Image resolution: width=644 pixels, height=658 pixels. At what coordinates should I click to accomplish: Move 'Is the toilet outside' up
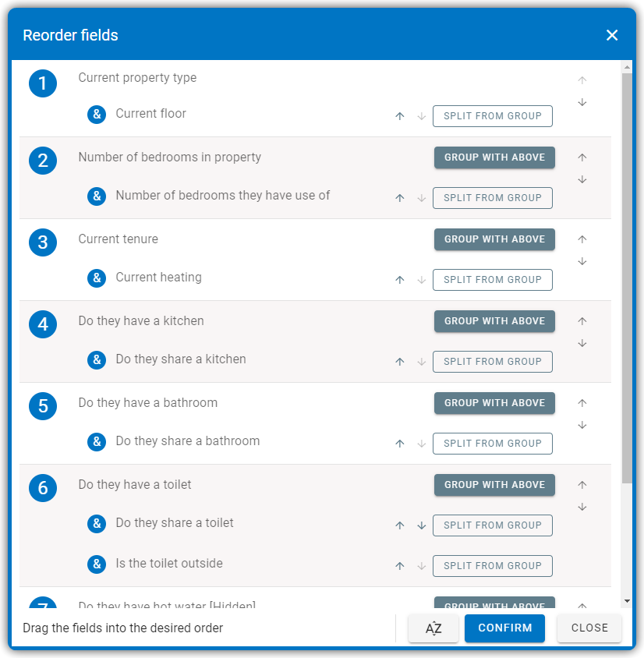coord(400,566)
